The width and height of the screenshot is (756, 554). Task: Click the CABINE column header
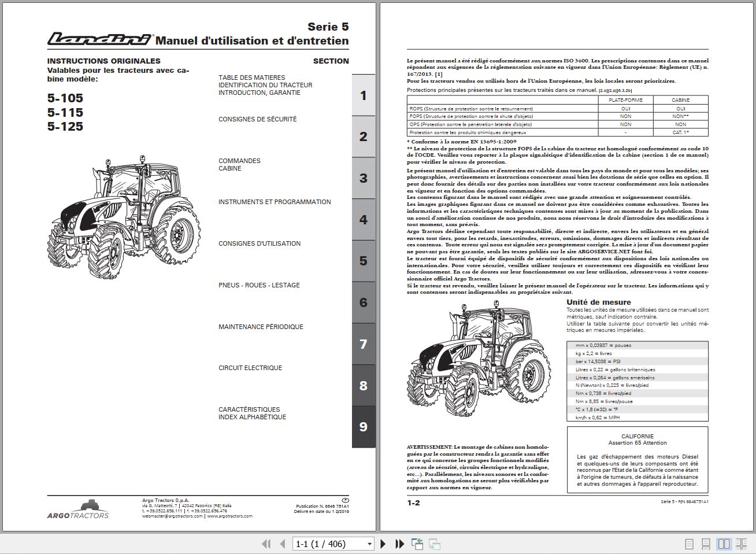pyautogui.click(x=681, y=100)
